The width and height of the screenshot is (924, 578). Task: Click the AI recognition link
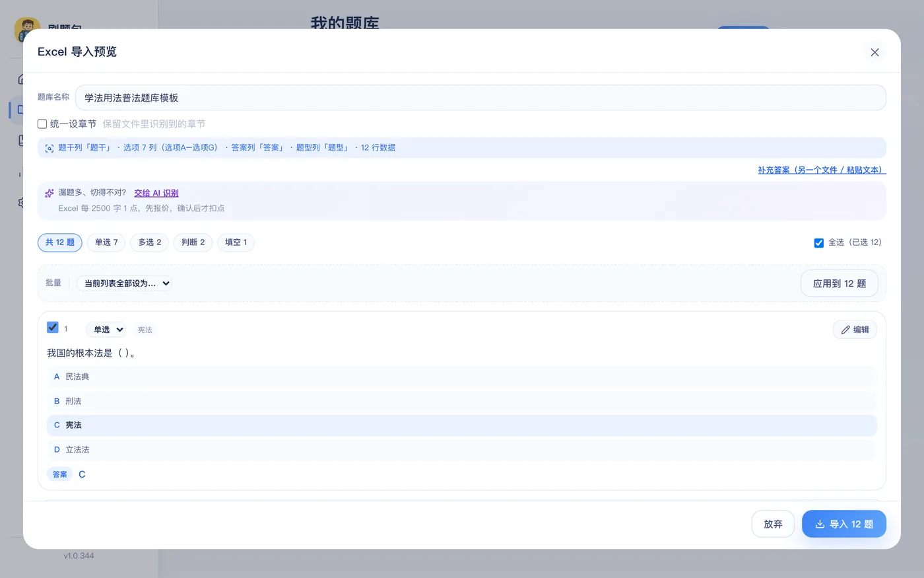pos(156,193)
